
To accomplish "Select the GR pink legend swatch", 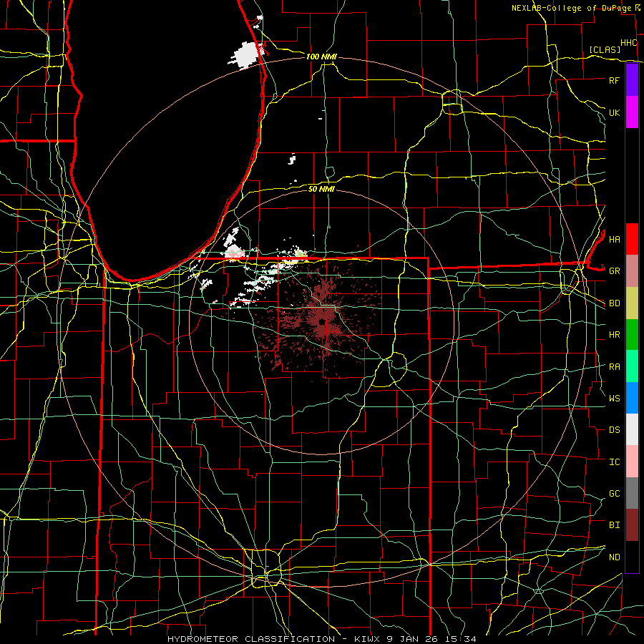I will [x=632, y=270].
